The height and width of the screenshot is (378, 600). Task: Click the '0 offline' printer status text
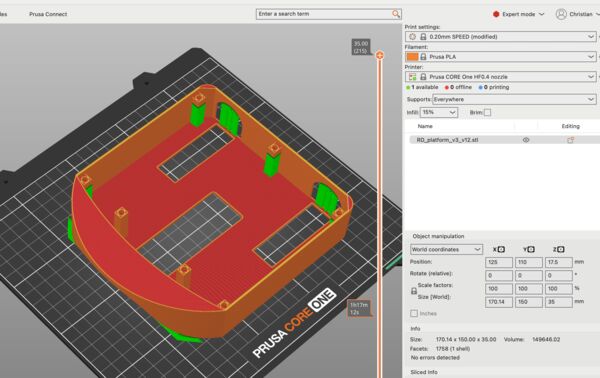461,88
